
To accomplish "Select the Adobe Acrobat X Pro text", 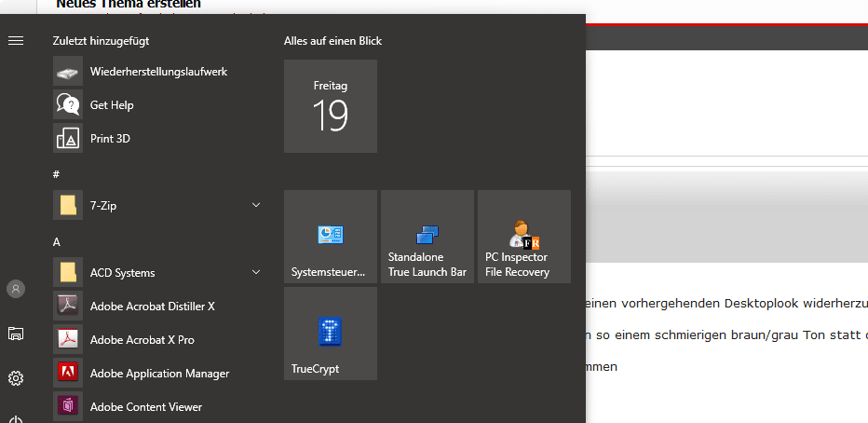I will [142, 340].
